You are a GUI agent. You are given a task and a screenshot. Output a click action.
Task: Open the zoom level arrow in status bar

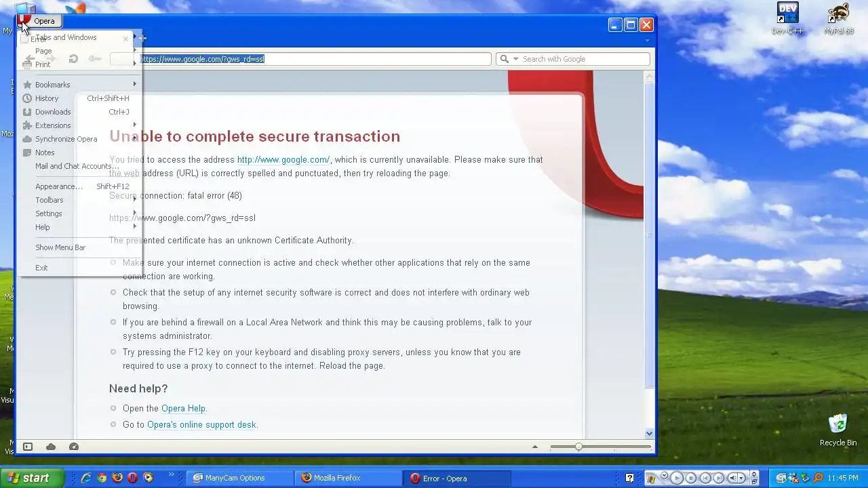click(535, 447)
